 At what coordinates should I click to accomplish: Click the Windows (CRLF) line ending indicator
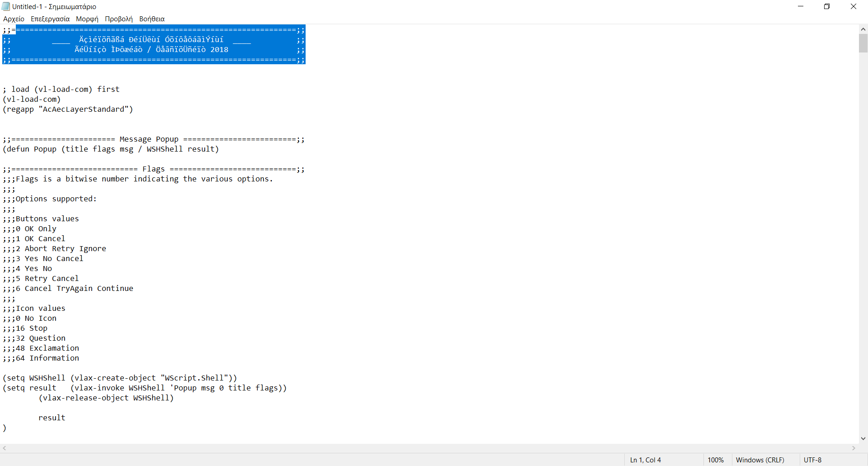pyautogui.click(x=760, y=460)
